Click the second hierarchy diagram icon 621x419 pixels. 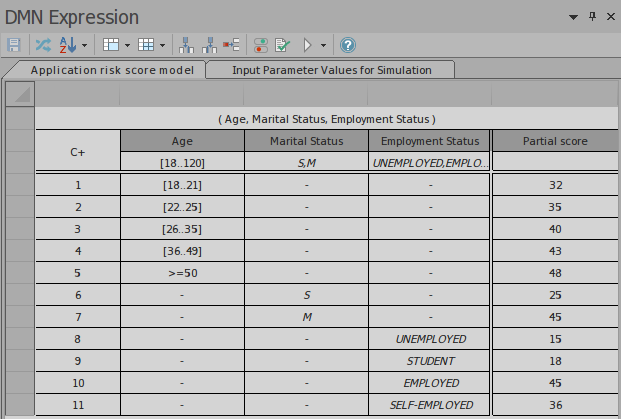(209, 45)
